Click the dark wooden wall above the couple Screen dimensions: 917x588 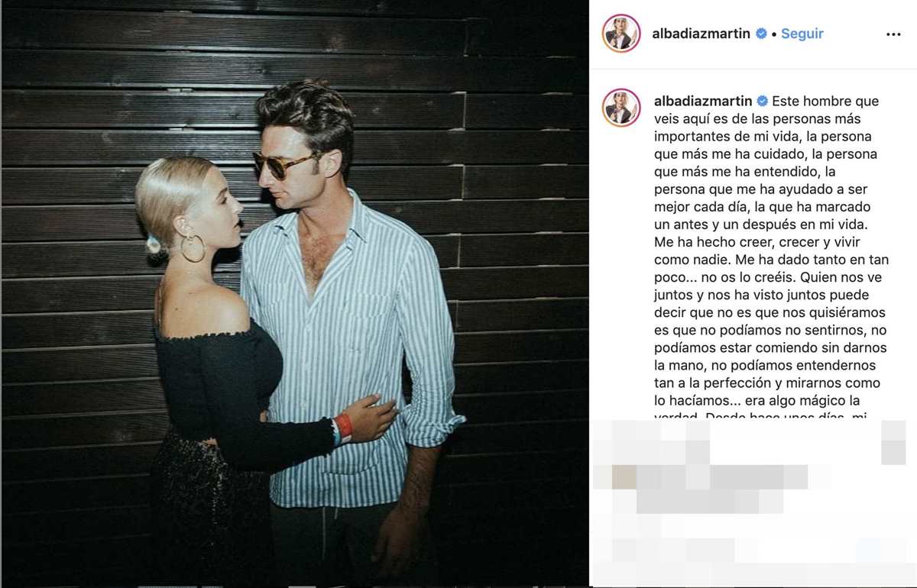[x=295, y=38]
